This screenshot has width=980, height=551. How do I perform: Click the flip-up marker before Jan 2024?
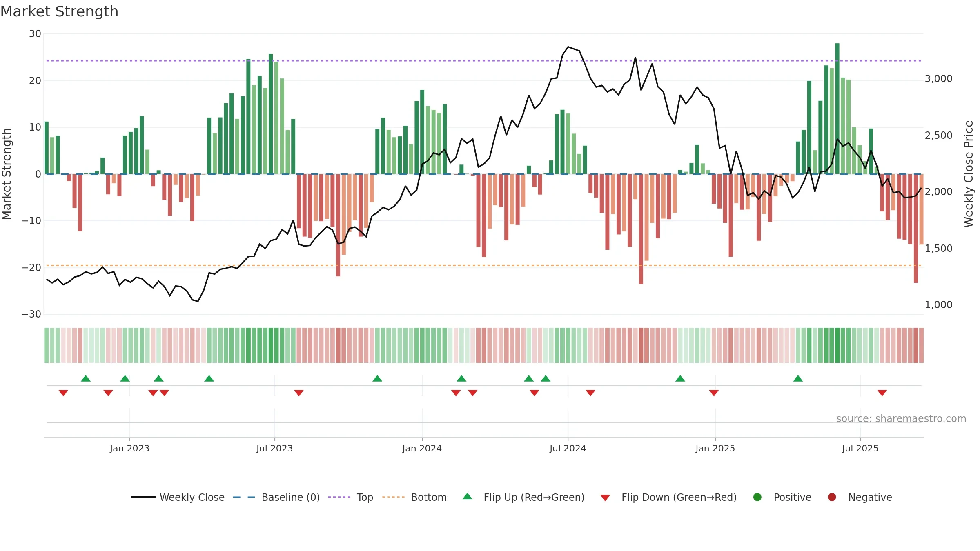[377, 378]
